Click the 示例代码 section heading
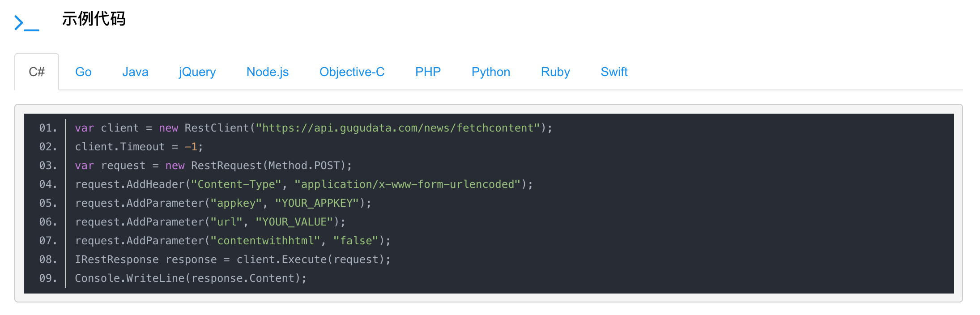Image resolution: width=980 pixels, height=315 pixels. pyautogui.click(x=94, y=19)
